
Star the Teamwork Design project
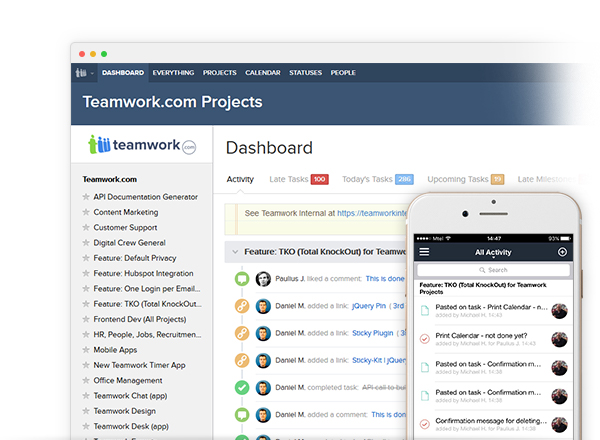(86, 411)
